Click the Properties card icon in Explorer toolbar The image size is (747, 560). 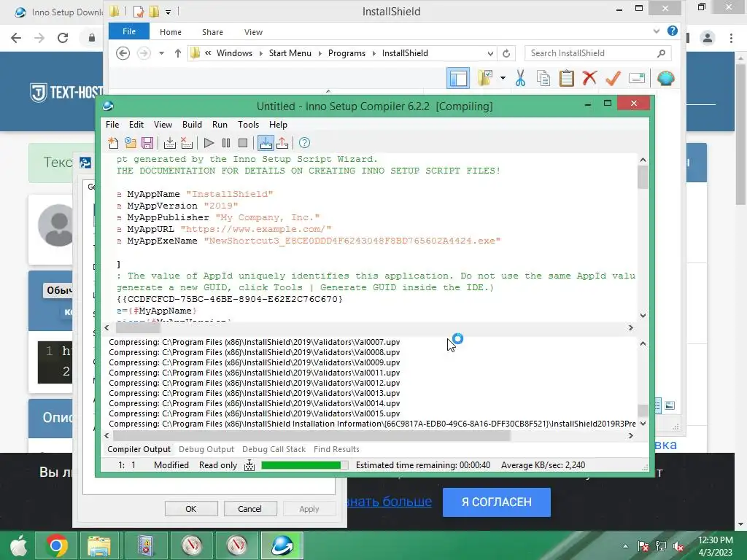click(x=636, y=78)
